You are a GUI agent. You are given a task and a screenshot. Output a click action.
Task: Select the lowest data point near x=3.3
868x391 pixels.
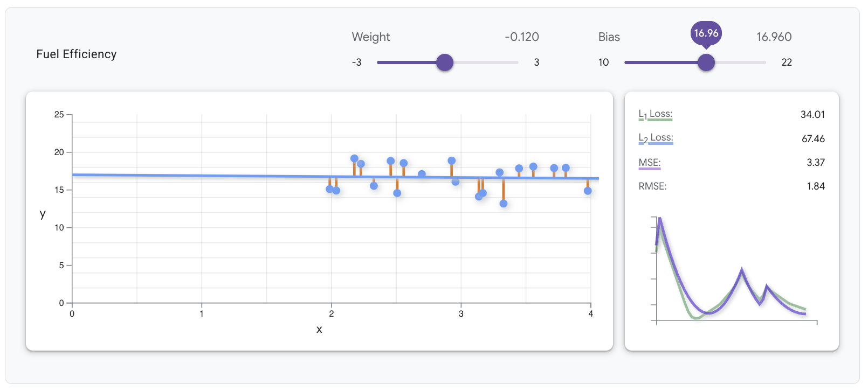click(503, 204)
